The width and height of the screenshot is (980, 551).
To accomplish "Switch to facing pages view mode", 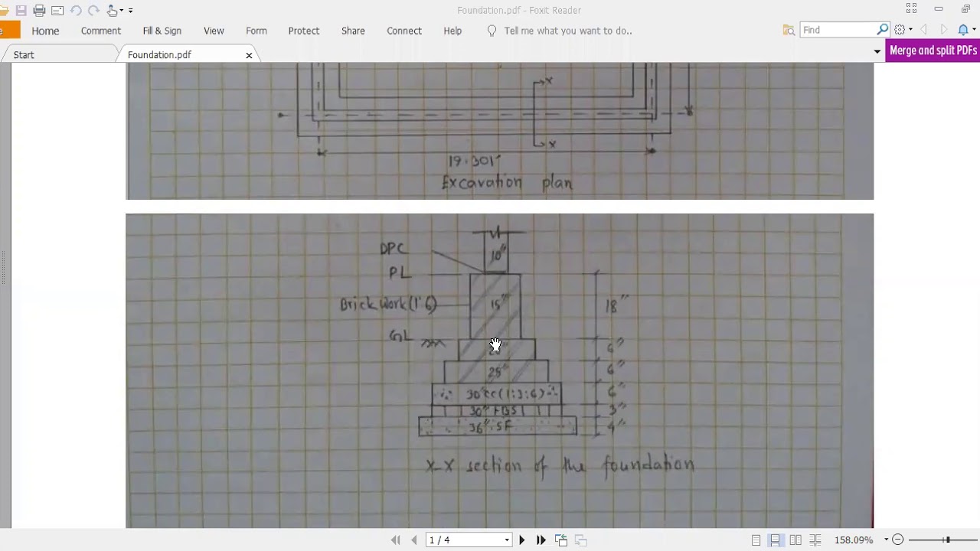I will (x=795, y=540).
